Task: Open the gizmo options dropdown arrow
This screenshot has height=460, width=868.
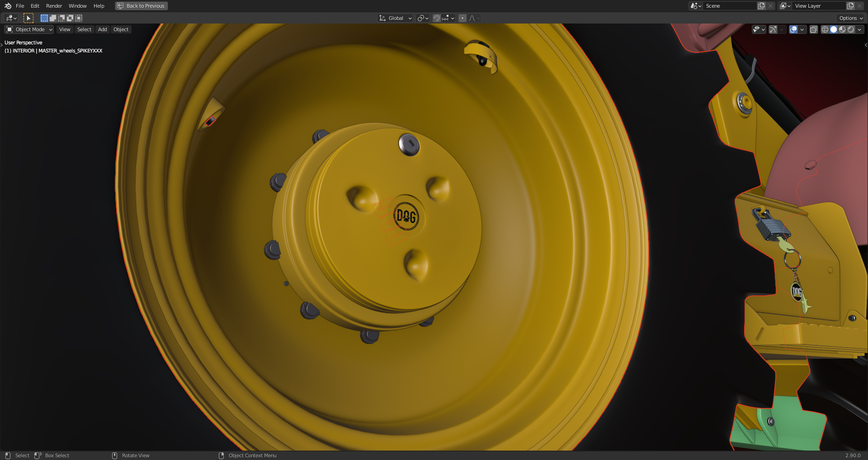Action: pyautogui.click(x=782, y=29)
